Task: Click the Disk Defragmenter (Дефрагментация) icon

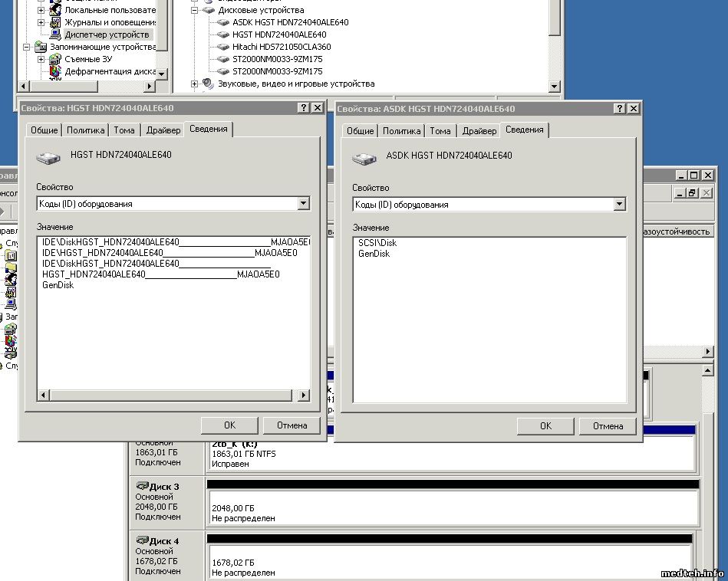Action: [55, 71]
